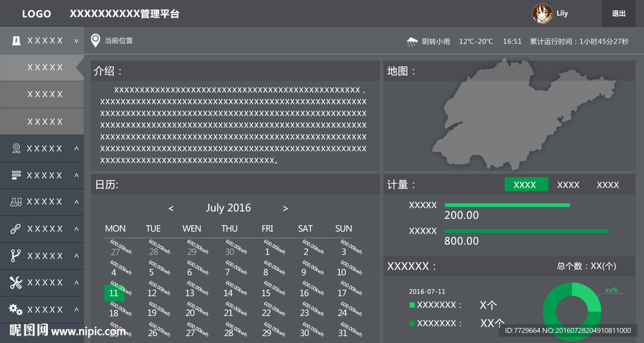Screen dimensions: 644x343
Task: Collapse the first sidebar menu with the down chevron
Action: coord(77,41)
